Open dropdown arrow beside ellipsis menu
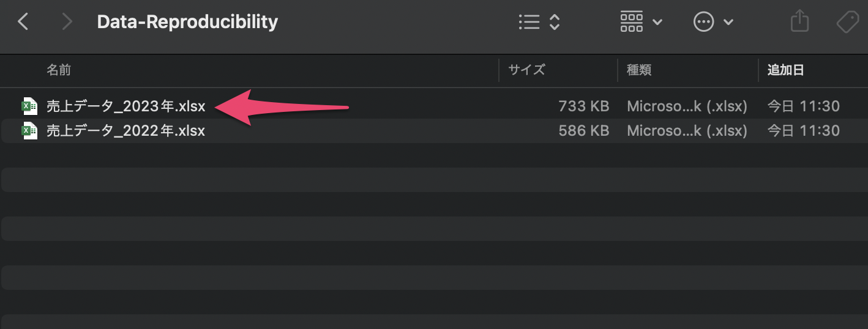868x329 pixels. pyautogui.click(x=728, y=23)
